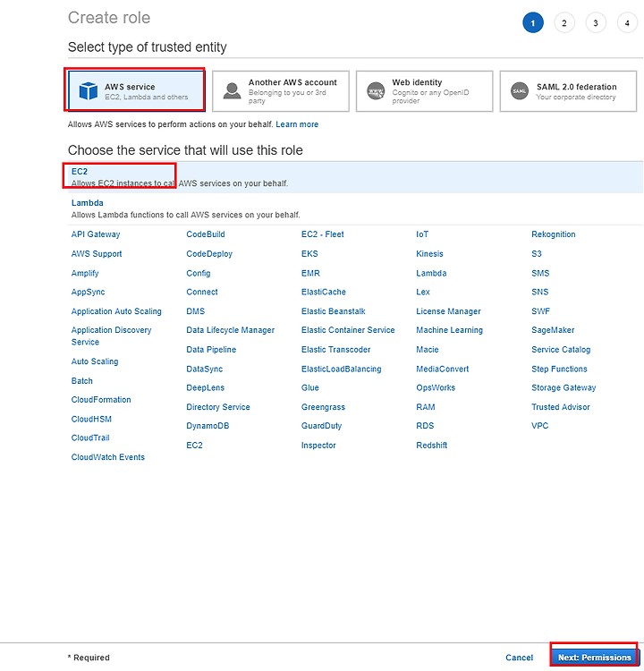Pick Auto Scaling service

coord(95,361)
